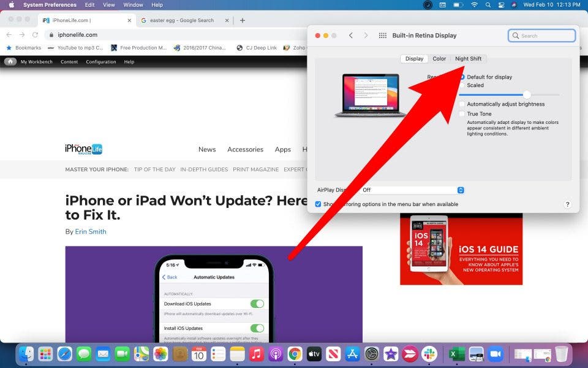Uncheck show mirroring options in menu bar
Image resolution: width=588 pixels, height=368 pixels.
pyautogui.click(x=318, y=204)
